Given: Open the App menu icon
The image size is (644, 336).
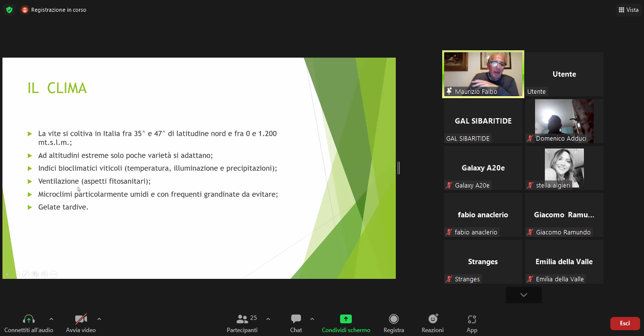Looking at the screenshot, I should click(472, 319).
